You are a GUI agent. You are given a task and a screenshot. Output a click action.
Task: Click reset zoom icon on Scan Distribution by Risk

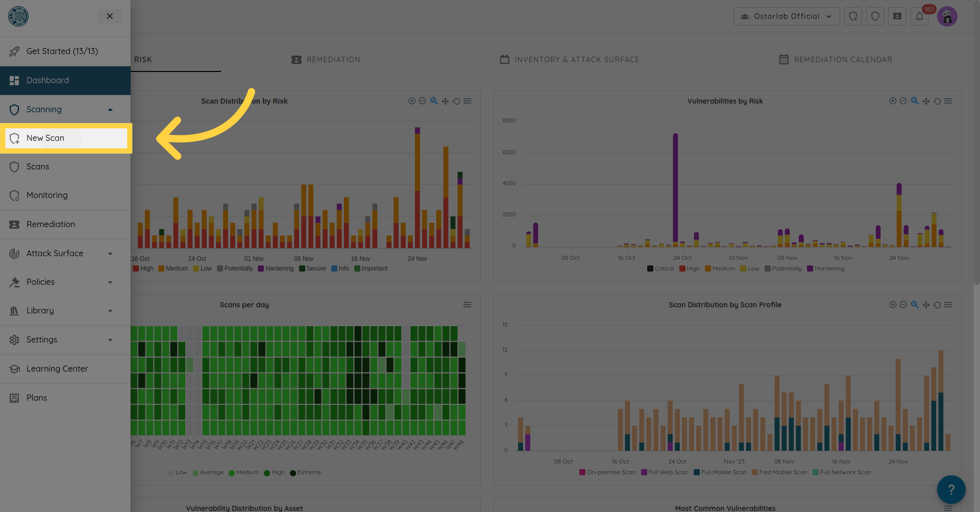[x=456, y=101]
